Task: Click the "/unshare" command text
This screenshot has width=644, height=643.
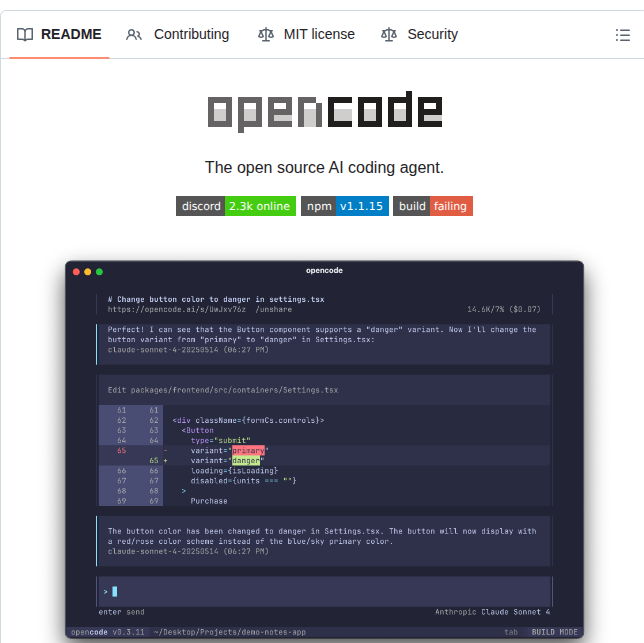Action: (x=274, y=310)
